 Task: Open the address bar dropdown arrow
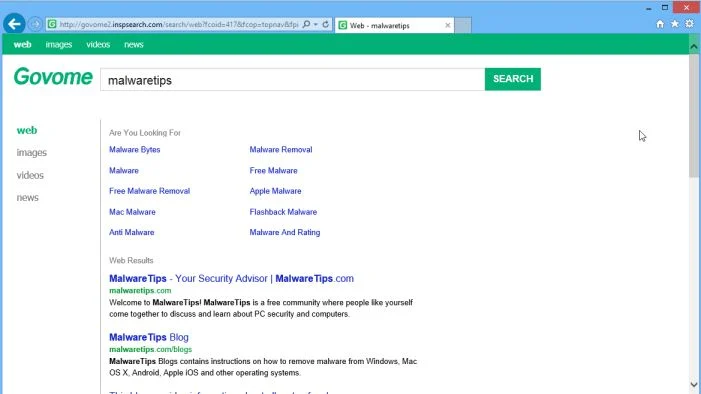316,25
